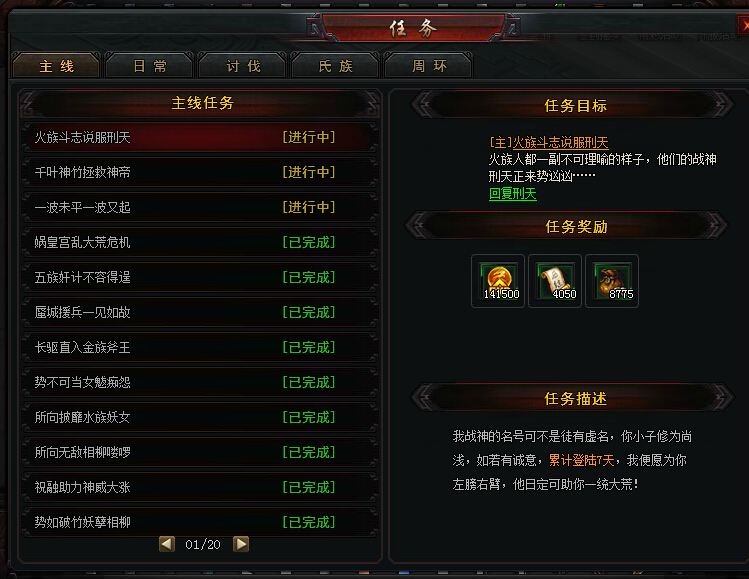Switch to the 日常 tab

[x=150, y=65]
